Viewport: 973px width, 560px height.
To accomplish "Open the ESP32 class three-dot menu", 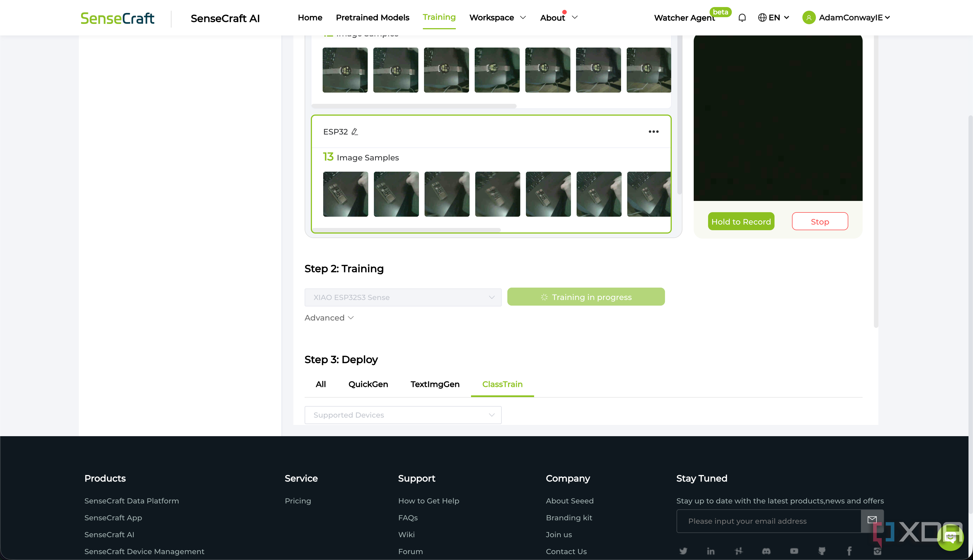I will 653,132.
